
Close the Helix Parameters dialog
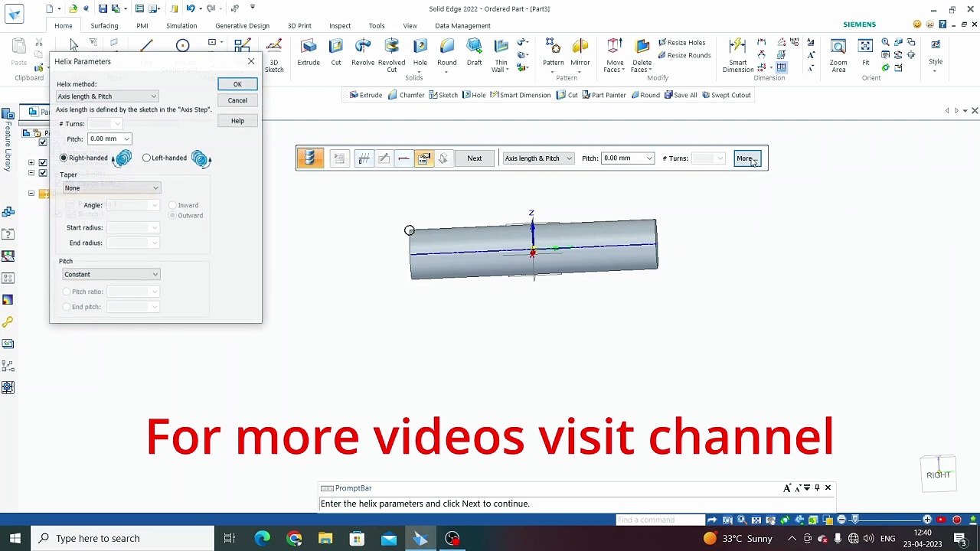tap(251, 61)
